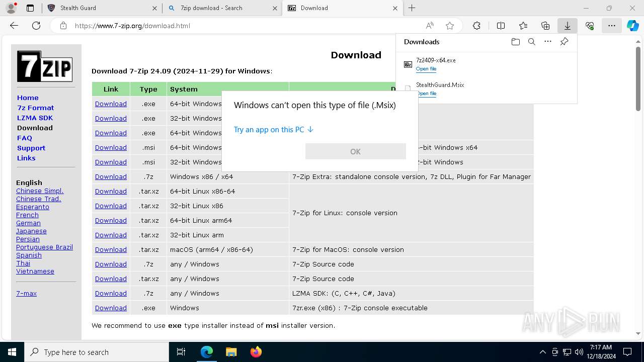
Task: Open the Favorites list
Action: pos(523,26)
